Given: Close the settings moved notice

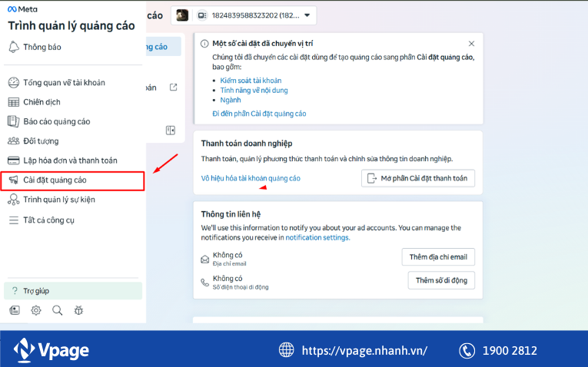Looking at the screenshot, I should tap(471, 44).
